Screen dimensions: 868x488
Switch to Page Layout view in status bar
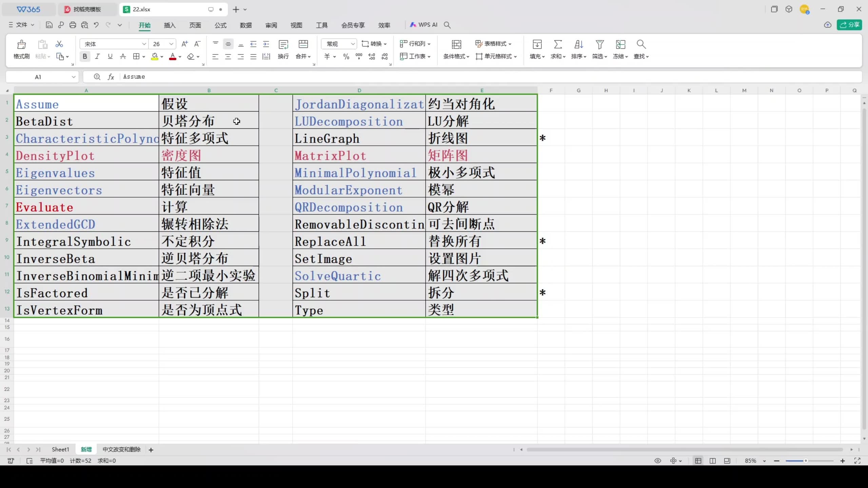tap(713, 461)
